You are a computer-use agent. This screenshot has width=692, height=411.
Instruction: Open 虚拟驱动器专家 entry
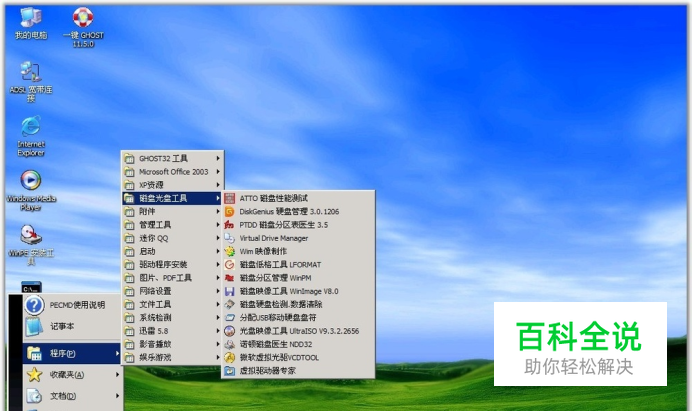tap(298, 370)
